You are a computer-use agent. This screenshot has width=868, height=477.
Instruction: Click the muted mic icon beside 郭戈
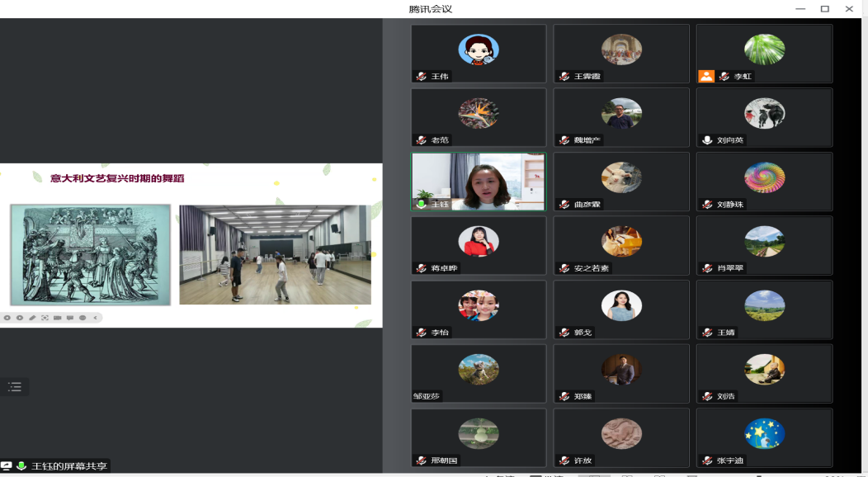point(564,333)
